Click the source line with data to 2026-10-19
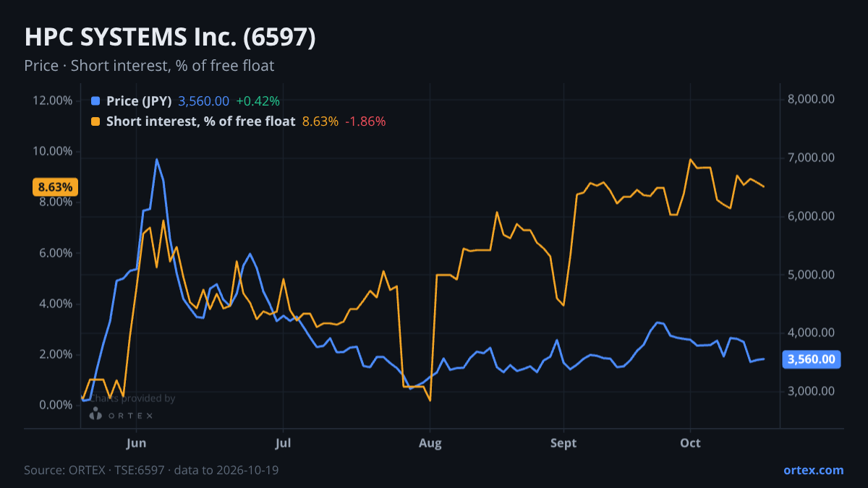 pos(151,470)
